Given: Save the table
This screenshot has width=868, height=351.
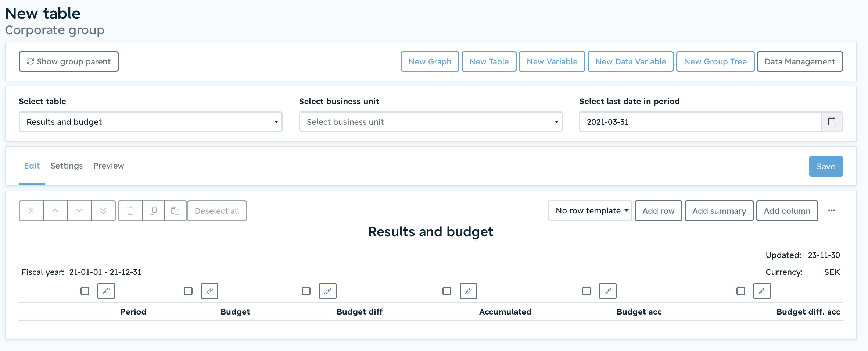Looking at the screenshot, I should click(x=826, y=166).
